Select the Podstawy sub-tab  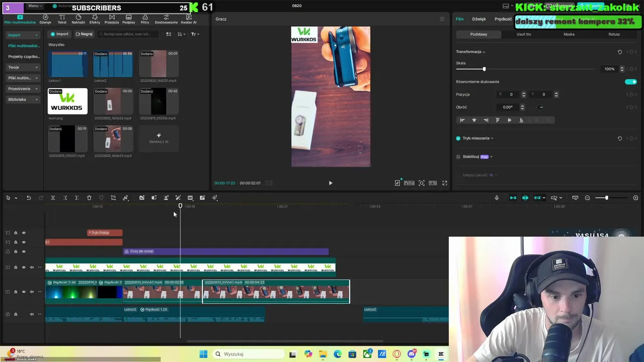pos(478,34)
